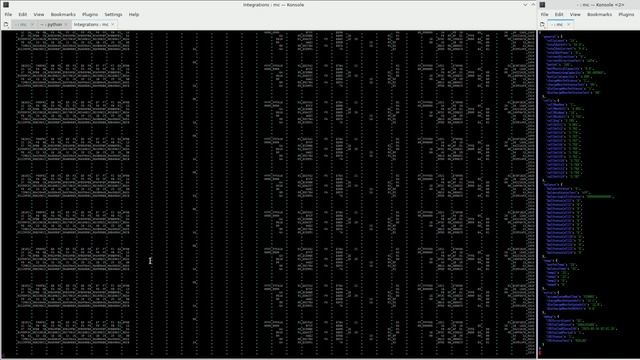The image size is (640, 360).
Task: Close the ': mc' tab in the Konsole <2> window
Action: [569, 24]
